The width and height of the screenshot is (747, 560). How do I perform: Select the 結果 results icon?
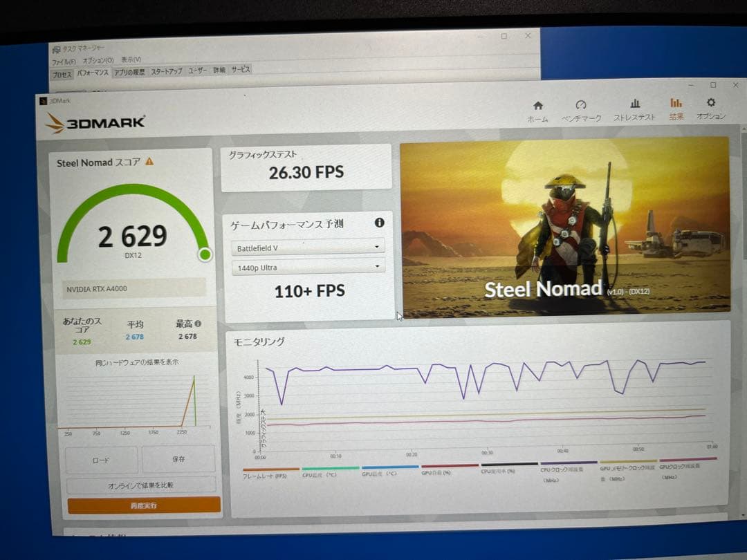676,104
